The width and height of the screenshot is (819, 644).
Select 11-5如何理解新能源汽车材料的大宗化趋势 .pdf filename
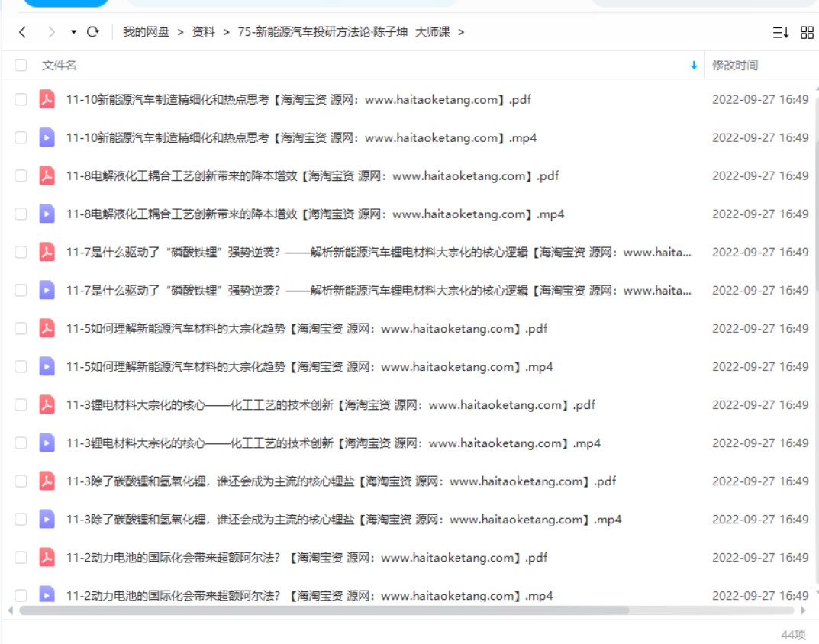coord(307,328)
